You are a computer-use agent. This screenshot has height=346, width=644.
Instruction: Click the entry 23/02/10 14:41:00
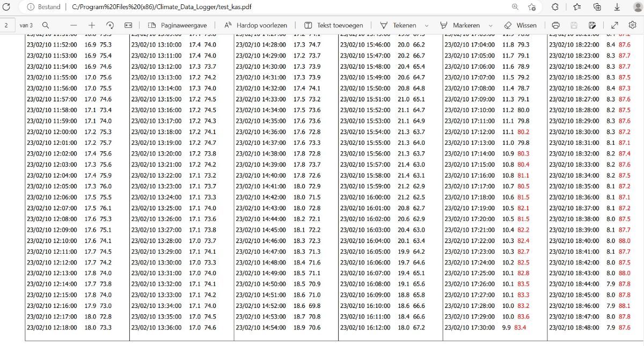(x=261, y=186)
